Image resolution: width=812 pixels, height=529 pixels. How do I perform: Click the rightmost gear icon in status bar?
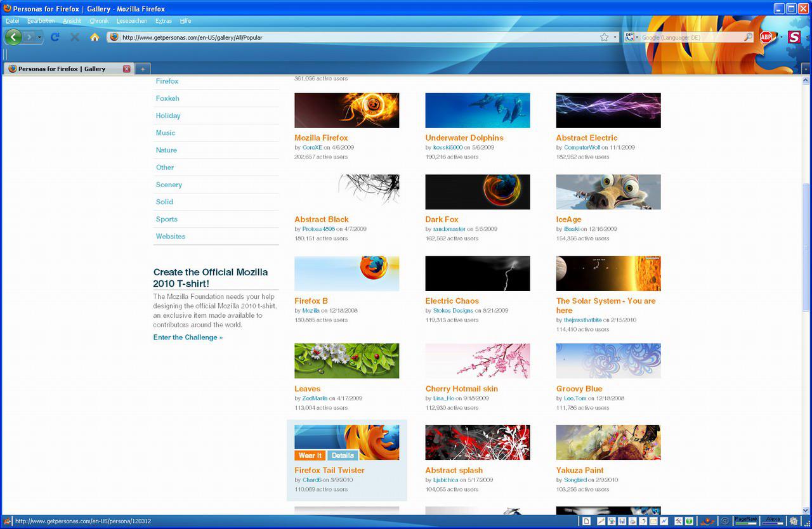(794, 521)
